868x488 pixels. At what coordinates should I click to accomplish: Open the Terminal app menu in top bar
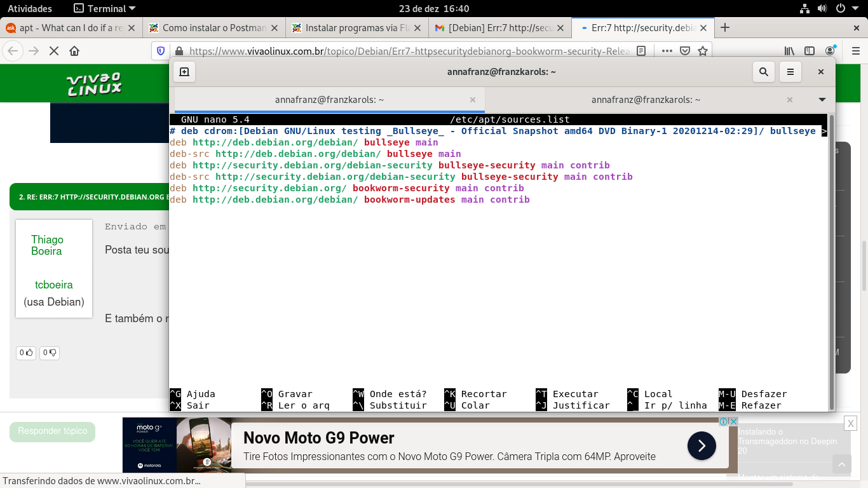tap(105, 9)
